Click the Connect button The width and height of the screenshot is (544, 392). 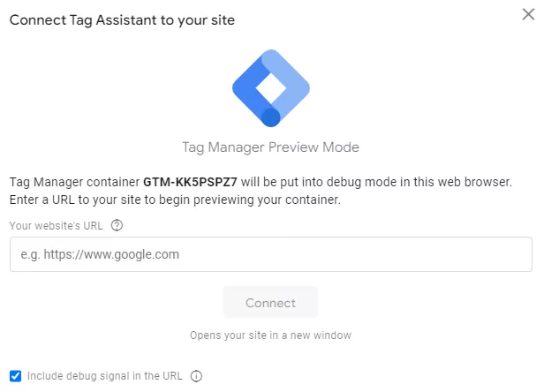(270, 303)
